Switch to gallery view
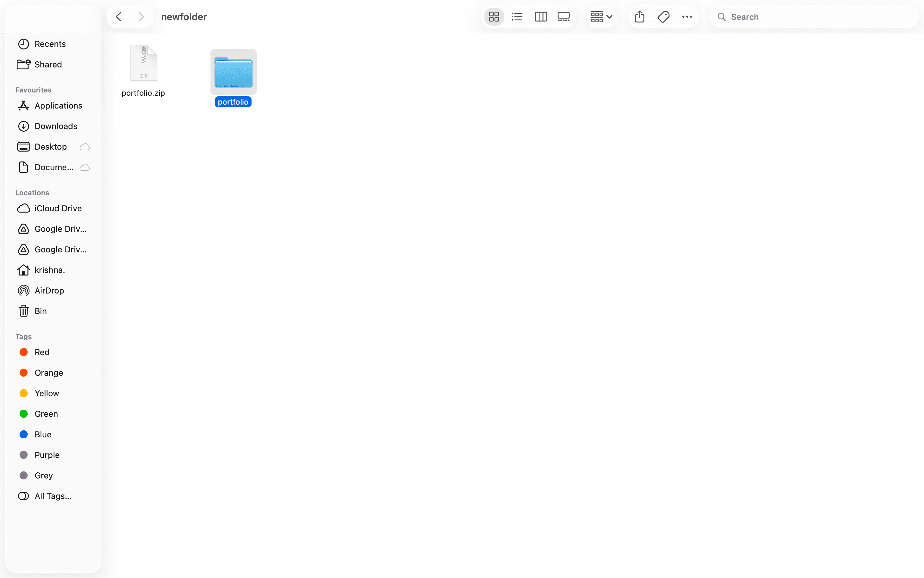The image size is (924, 578). 564,17
